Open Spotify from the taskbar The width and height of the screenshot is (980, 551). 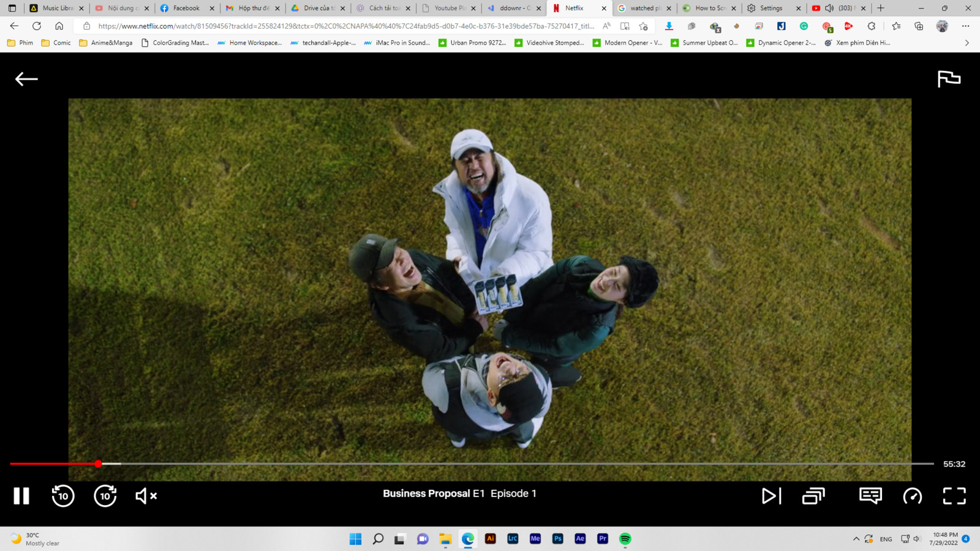pos(625,539)
